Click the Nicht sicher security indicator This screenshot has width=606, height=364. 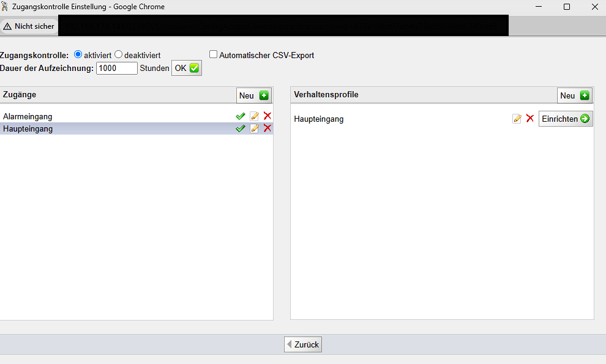pyautogui.click(x=29, y=26)
